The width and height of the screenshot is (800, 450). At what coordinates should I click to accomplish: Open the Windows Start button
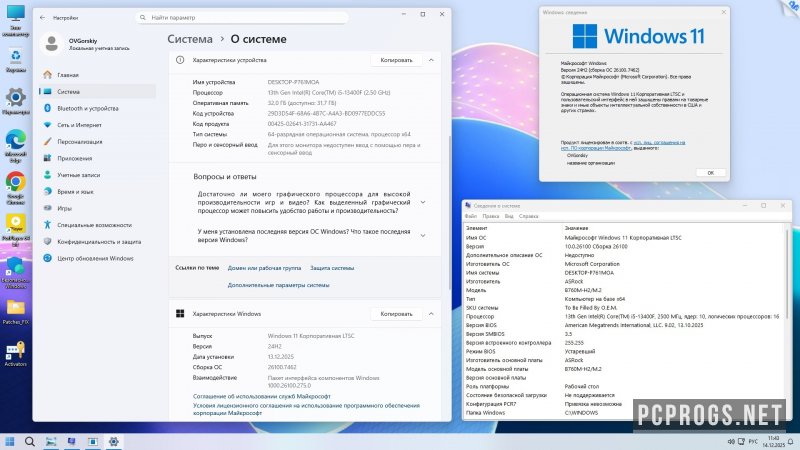click(x=10, y=441)
